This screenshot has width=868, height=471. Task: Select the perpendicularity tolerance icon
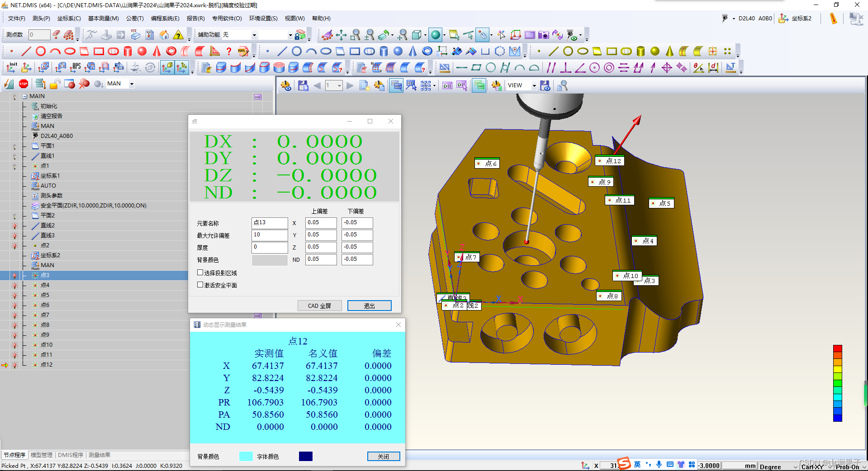[565, 67]
